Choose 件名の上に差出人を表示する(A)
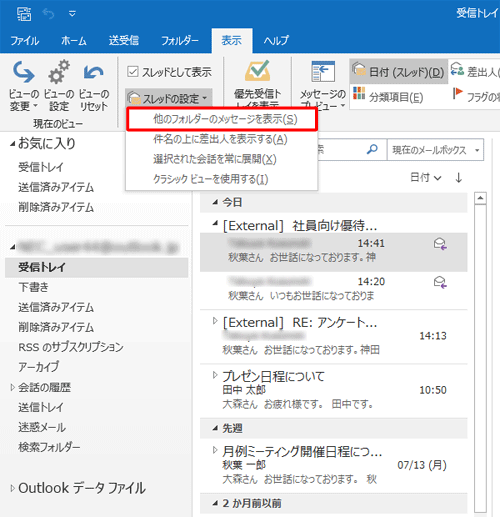The image size is (500, 517). (220, 139)
